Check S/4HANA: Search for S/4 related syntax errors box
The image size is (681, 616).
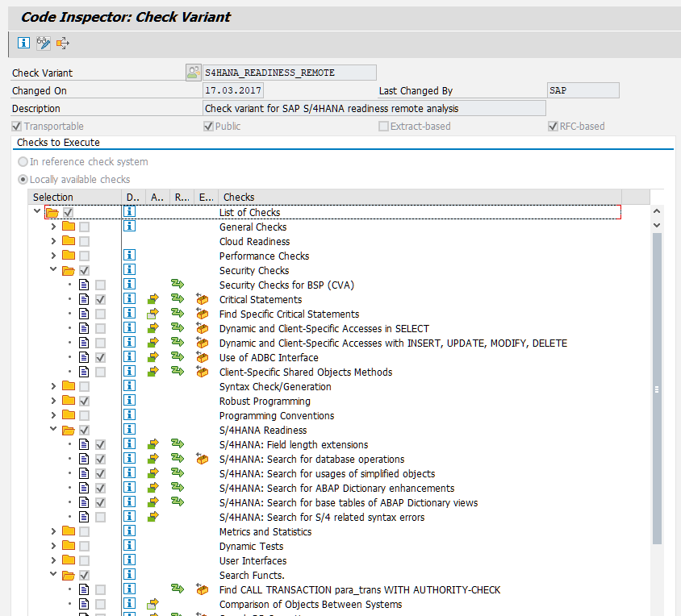pyautogui.click(x=100, y=517)
